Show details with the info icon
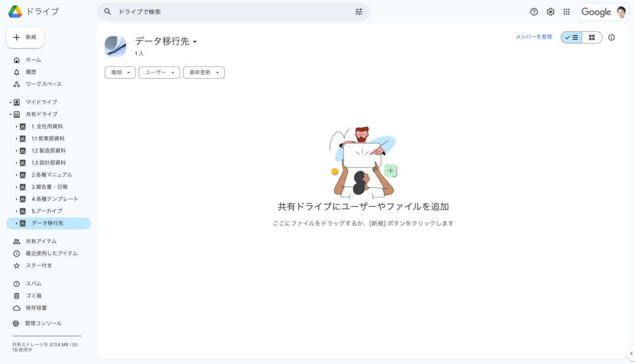This screenshot has height=364, width=635. click(611, 38)
